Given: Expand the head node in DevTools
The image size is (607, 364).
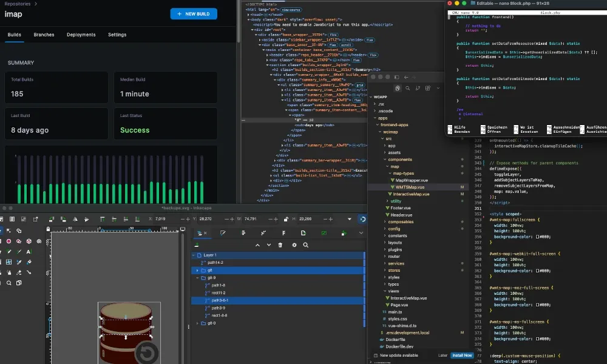Looking at the screenshot, I should pos(249,15).
